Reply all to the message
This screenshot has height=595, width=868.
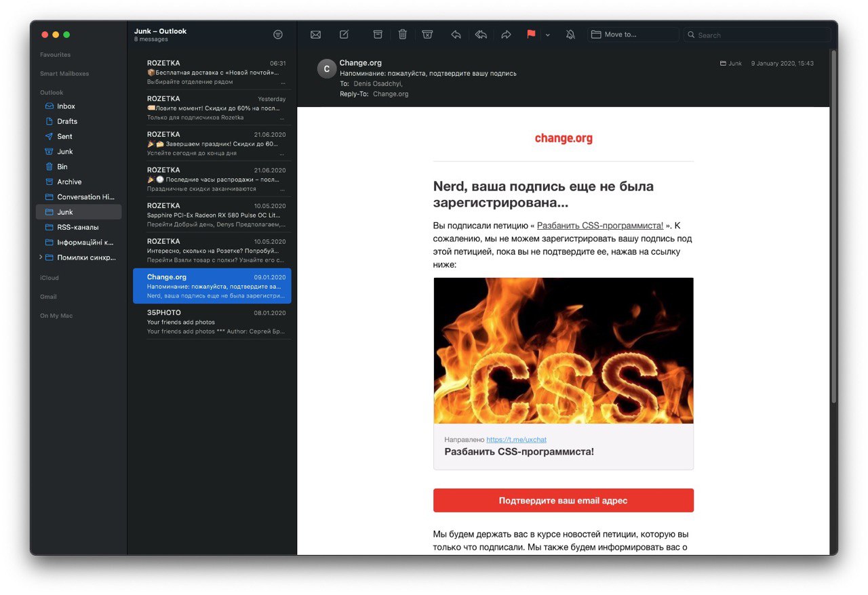coord(481,35)
